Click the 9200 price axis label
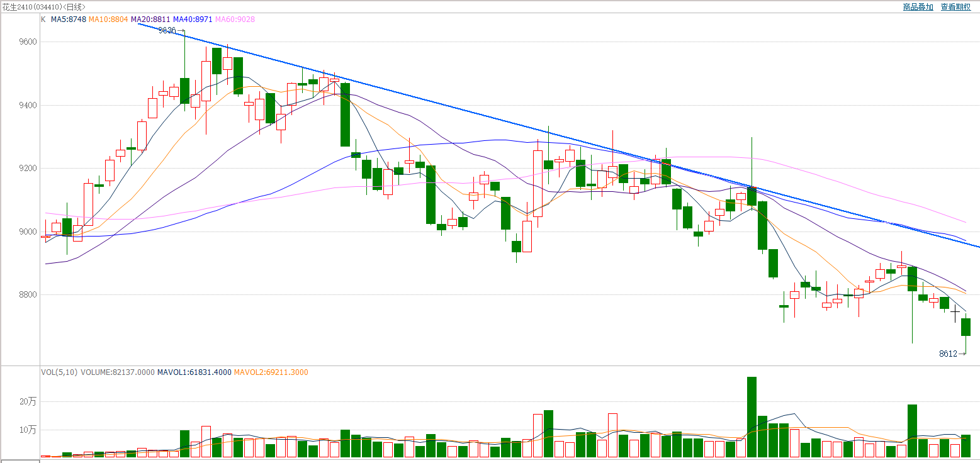 (x=29, y=169)
